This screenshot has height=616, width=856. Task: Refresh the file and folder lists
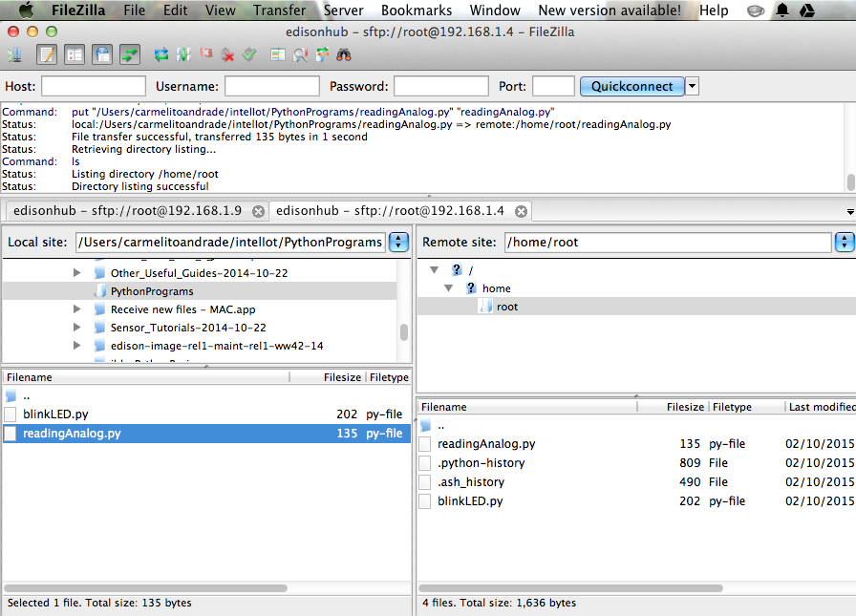[x=161, y=54]
